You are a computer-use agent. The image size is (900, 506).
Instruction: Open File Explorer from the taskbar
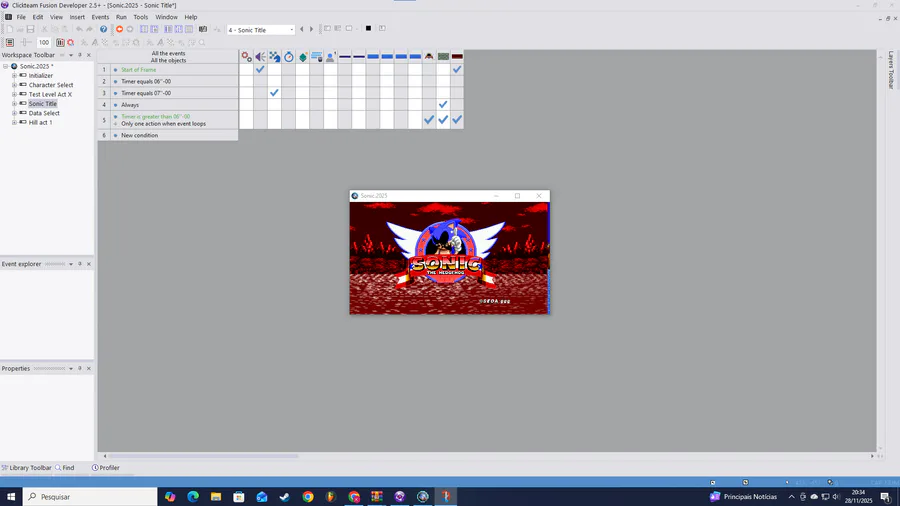click(216, 496)
